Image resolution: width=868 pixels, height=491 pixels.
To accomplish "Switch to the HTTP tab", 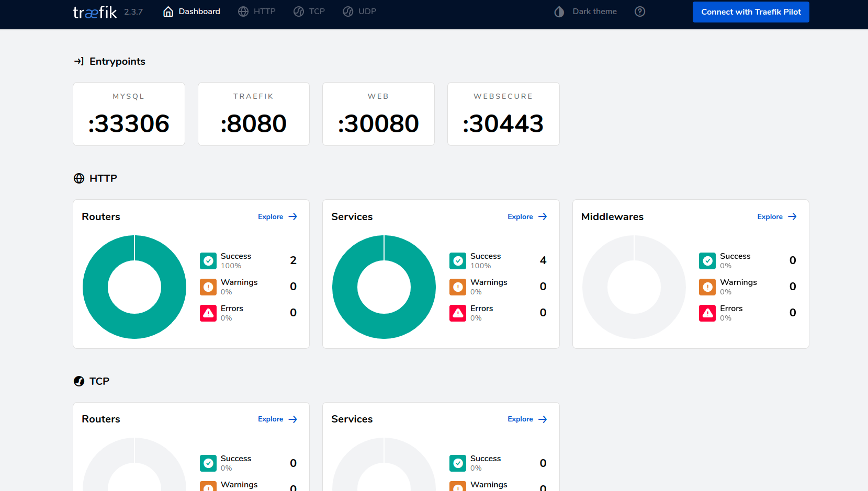I will click(256, 12).
